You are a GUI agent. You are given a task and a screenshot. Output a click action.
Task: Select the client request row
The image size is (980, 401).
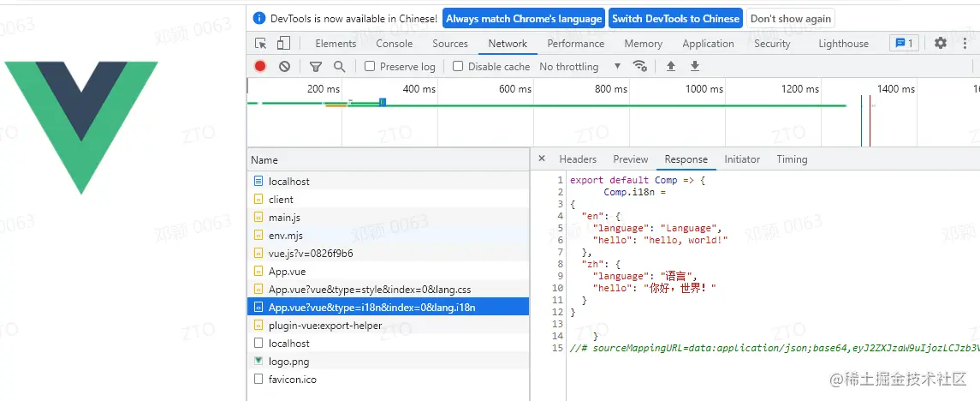click(388, 200)
